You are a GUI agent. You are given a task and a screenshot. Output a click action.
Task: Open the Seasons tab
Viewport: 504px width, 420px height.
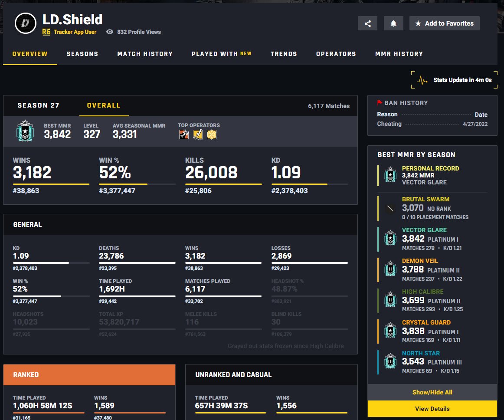click(82, 54)
